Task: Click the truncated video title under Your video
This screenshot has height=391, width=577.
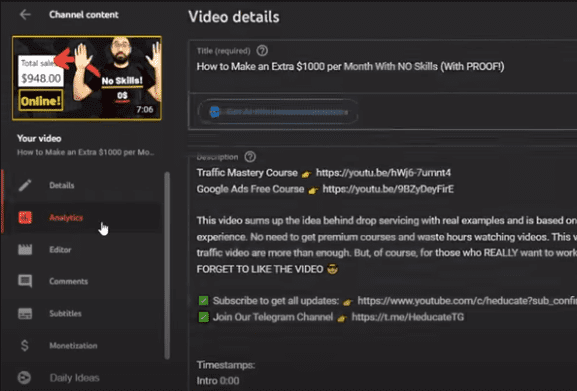Action: pyautogui.click(x=85, y=152)
